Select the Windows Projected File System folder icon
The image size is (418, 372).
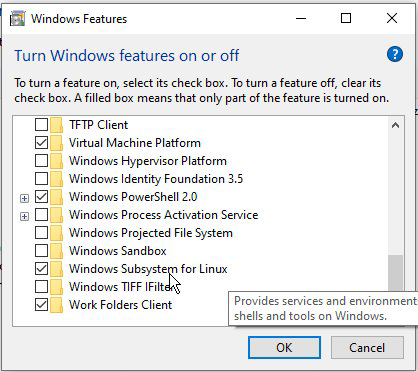click(56, 233)
